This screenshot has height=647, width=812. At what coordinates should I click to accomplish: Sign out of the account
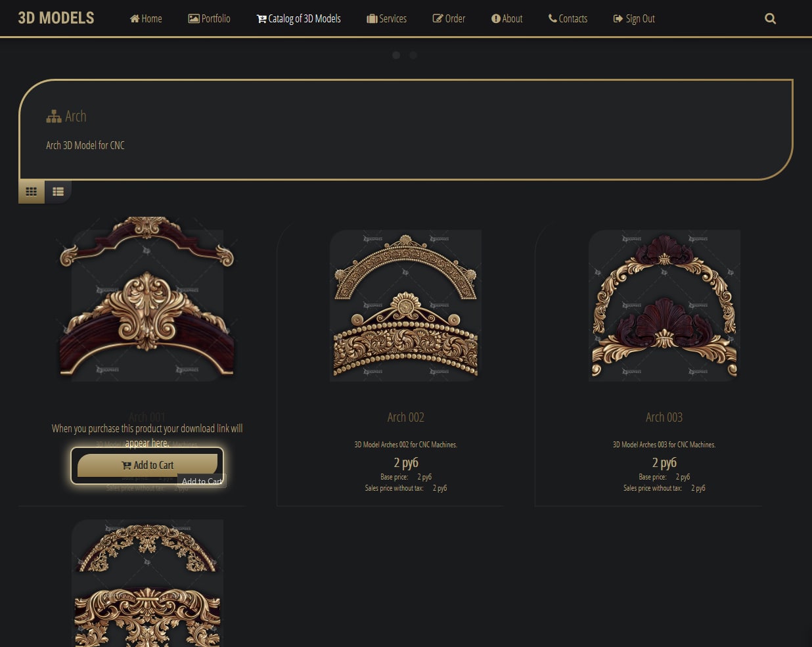click(634, 19)
